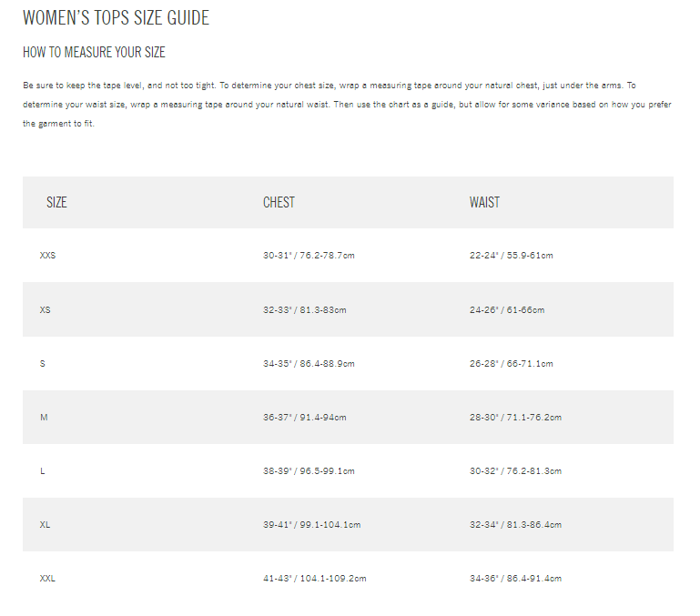The image size is (700, 616).
Task: Click the XL size row label
Action: tap(46, 525)
